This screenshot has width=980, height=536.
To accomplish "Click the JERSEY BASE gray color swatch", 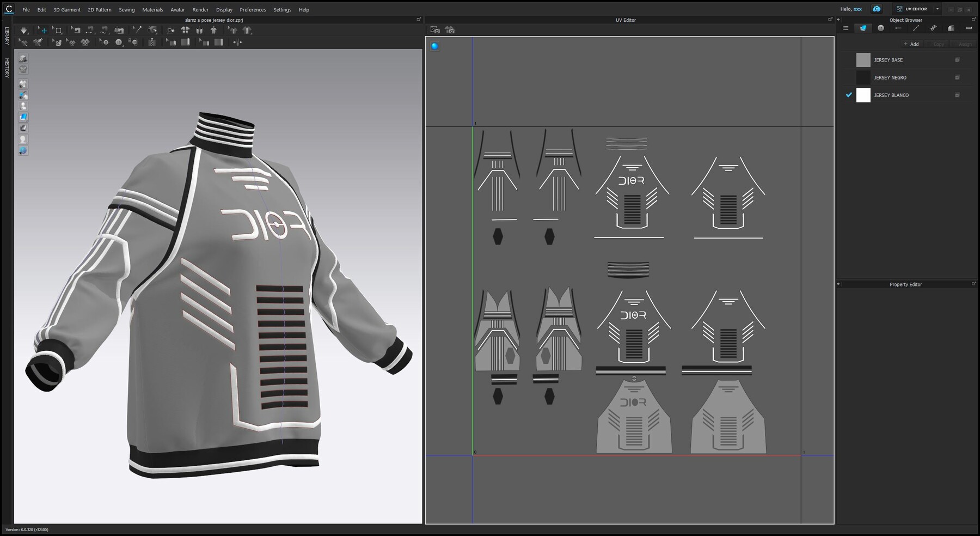I will [x=863, y=60].
